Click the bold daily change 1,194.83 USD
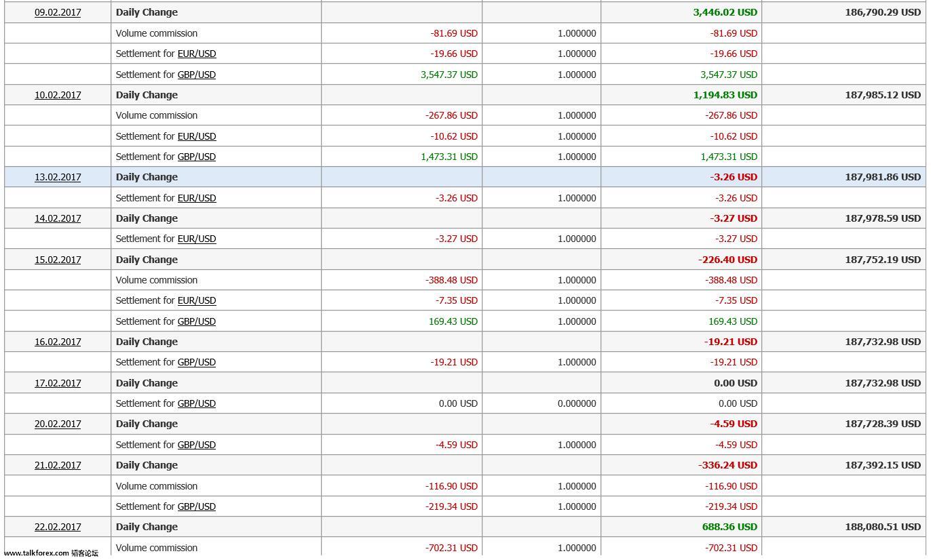The height and width of the screenshot is (560, 931). 725,95
